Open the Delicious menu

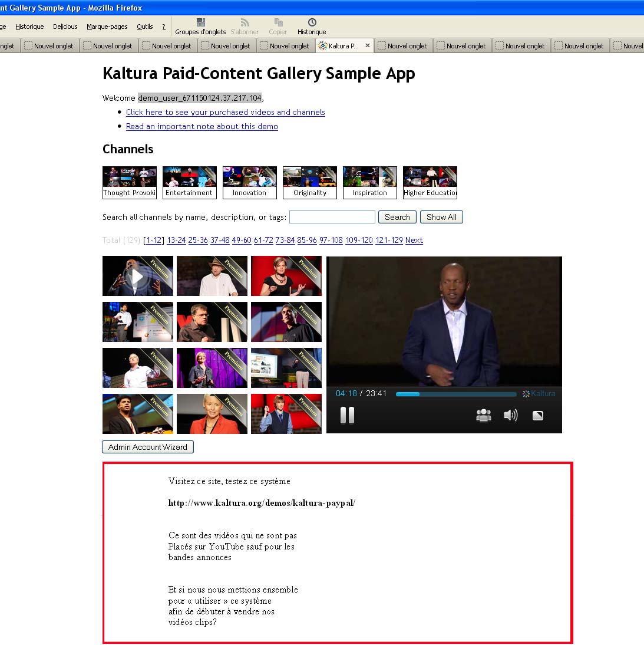[x=65, y=27]
